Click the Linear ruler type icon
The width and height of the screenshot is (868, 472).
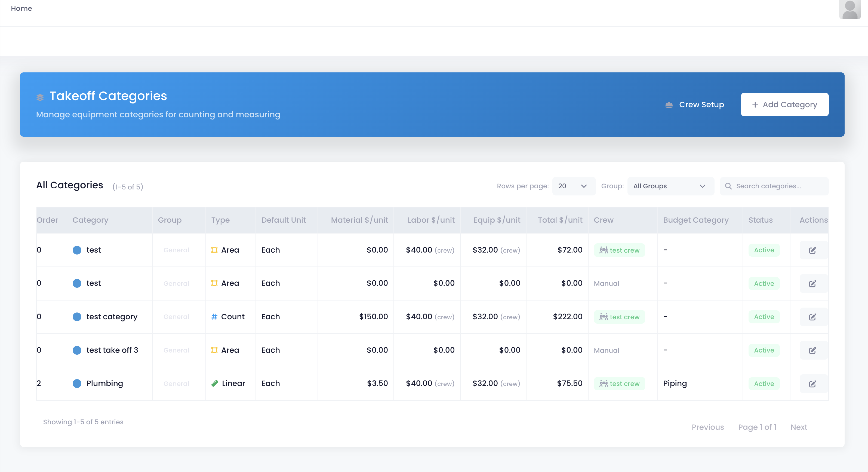215,383
